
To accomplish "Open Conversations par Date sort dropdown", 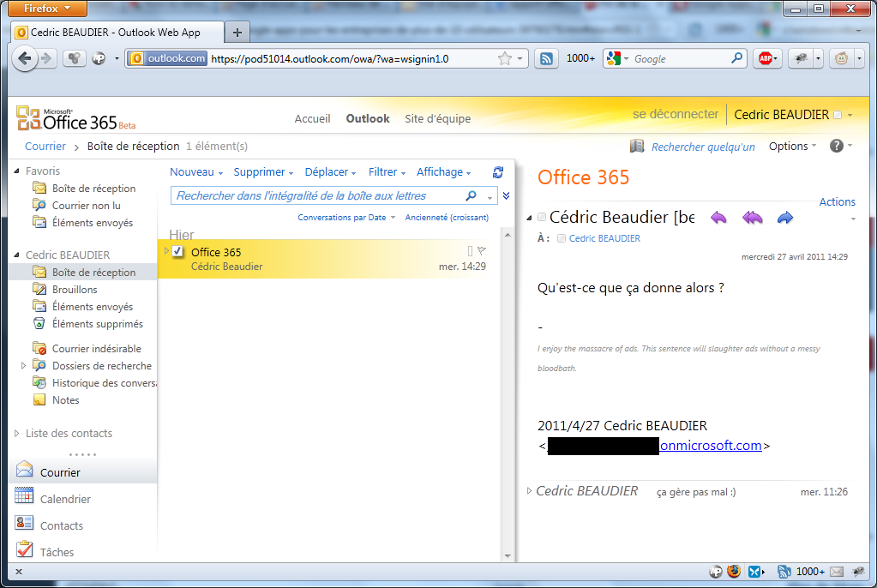I will pyautogui.click(x=346, y=217).
